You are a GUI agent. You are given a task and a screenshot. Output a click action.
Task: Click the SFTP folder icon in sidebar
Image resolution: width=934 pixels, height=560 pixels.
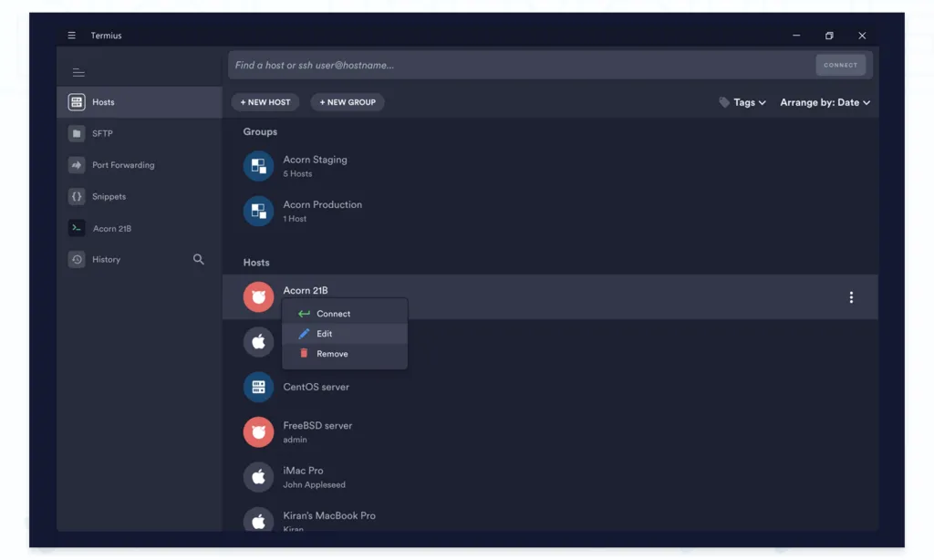[77, 133]
